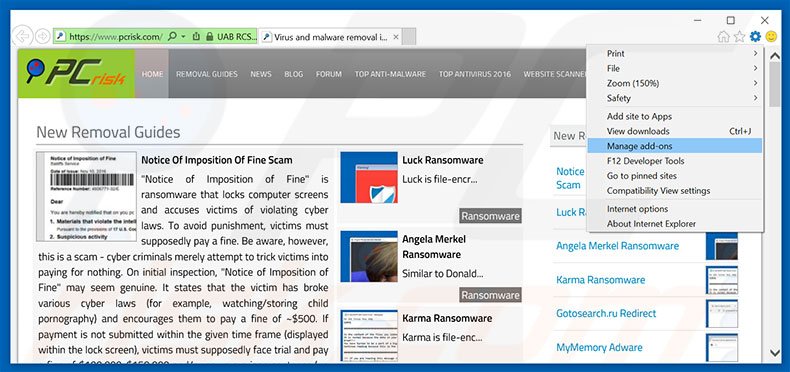This screenshot has height=372, width=790.
Task: Open Notice Of Imposition Of Fine Scam article
Action: tap(217, 160)
